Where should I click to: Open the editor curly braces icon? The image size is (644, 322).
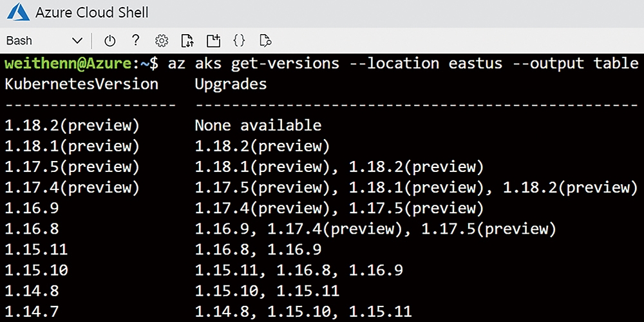[239, 40]
